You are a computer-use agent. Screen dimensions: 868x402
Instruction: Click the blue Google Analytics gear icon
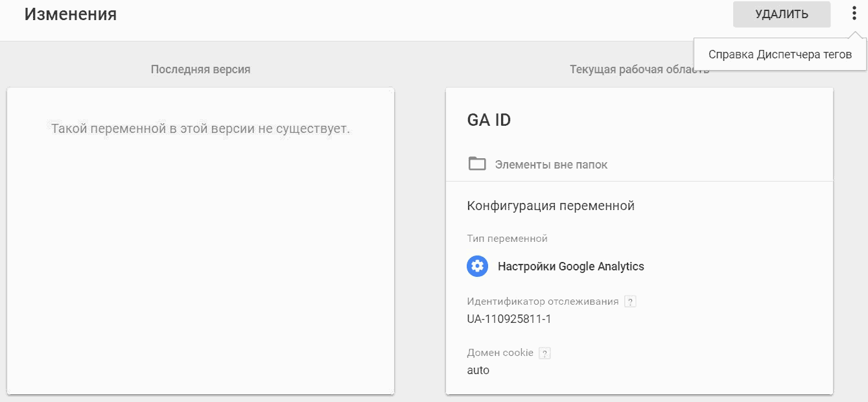(x=478, y=266)
